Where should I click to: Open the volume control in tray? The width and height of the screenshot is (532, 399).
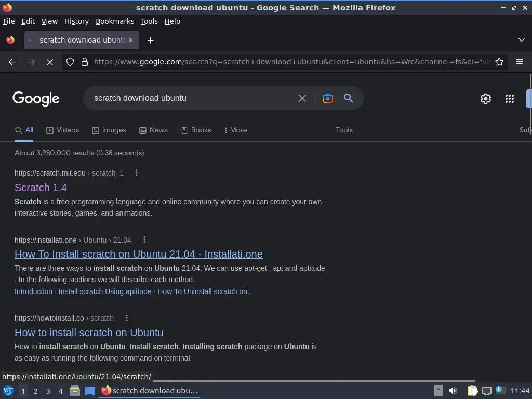(x=453, y=391)
